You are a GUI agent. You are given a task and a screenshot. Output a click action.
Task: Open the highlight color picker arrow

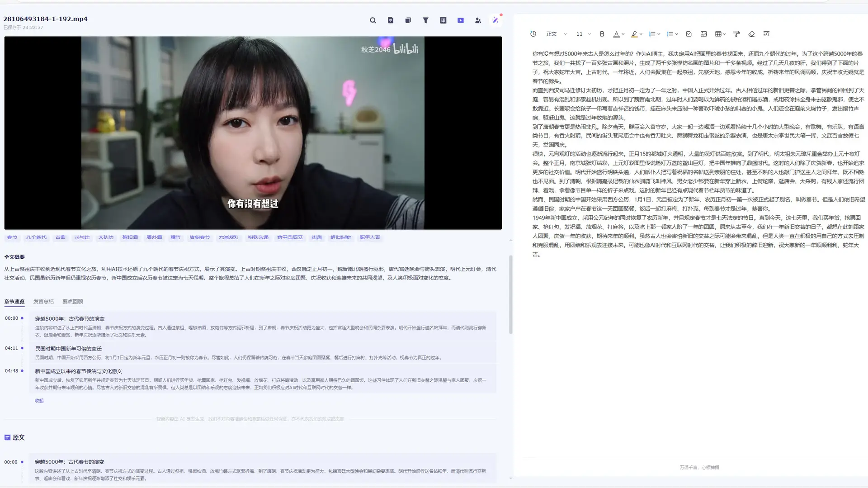[641, 34]
